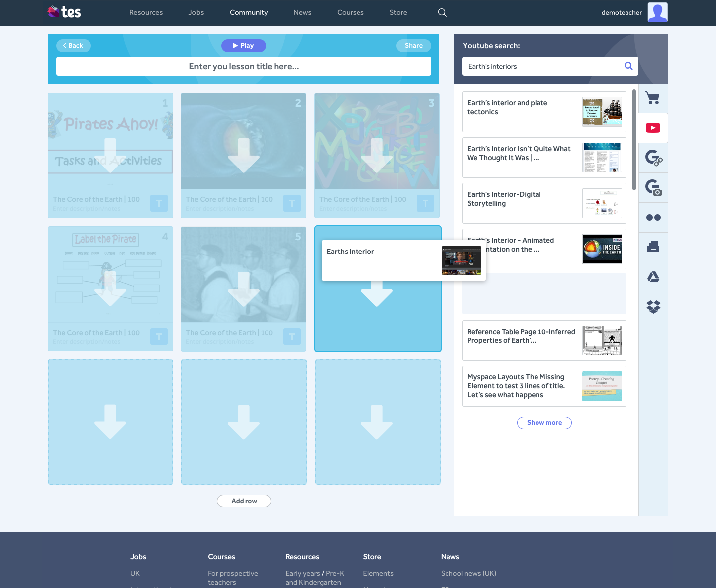Select the YouTube sidebar tab
Image resolution: width=716 pixels, height=588 pixels.
coord(653,128)
